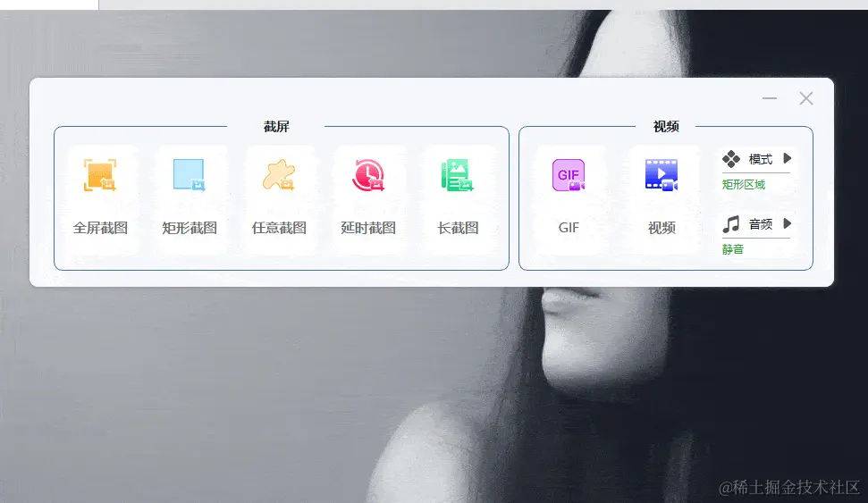
Task: Launch the delayed screenshot (延时截图) clock icon
Action: pos(368,175)
